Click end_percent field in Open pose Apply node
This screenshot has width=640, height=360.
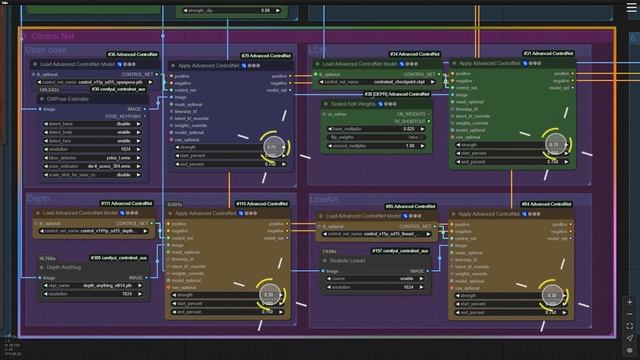click(x=231, y=164)
